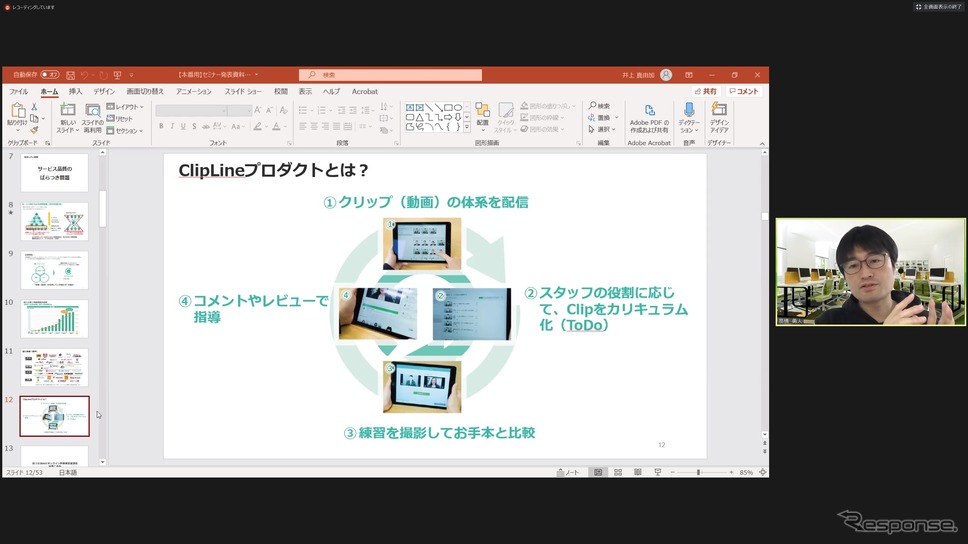Open the Section (セクション) dropdown
Image resolution: width=968 pixels, height=544 pixels.
[x=125, y=130]
